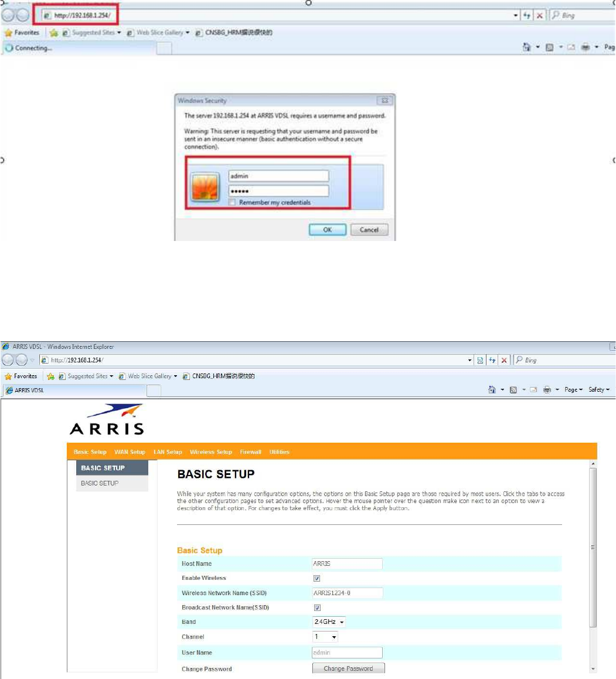Image resolution: width=616 pixels, height=679 pixels.
Task: Open the Band 2.4GHz dropdown
Action: point(329,622)
